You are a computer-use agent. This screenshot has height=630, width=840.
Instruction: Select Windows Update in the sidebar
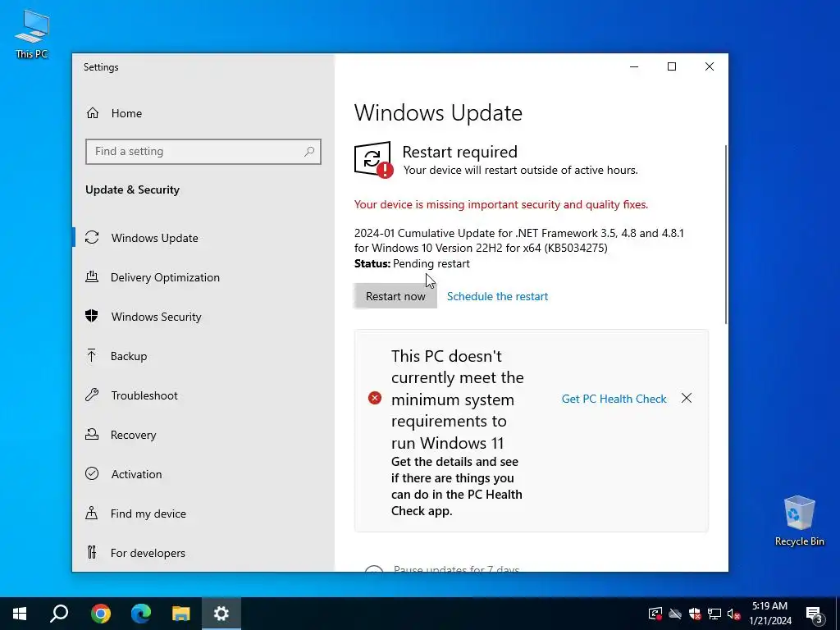(x=203, y=237)
